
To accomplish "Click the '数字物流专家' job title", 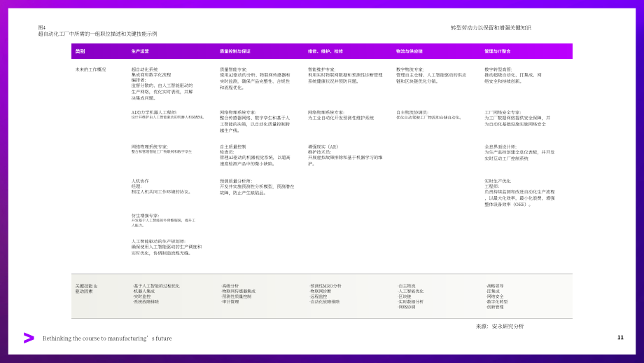I will (410, 69).
